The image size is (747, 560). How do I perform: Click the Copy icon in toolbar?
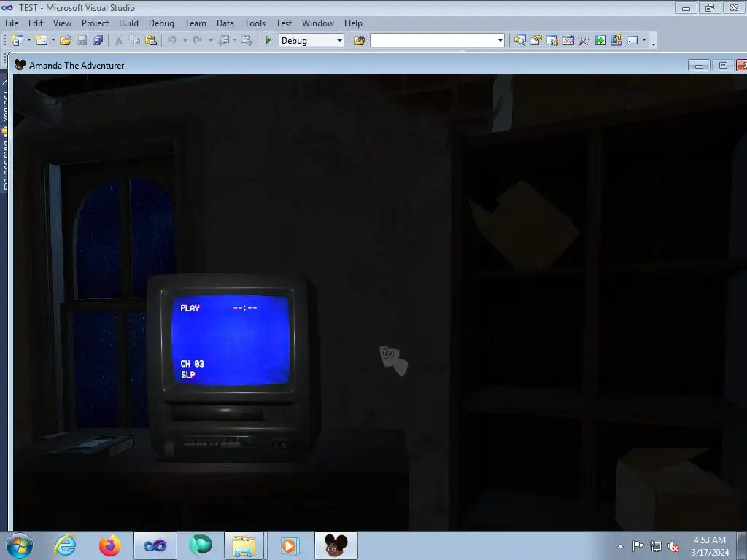click(x=135, y=41)
